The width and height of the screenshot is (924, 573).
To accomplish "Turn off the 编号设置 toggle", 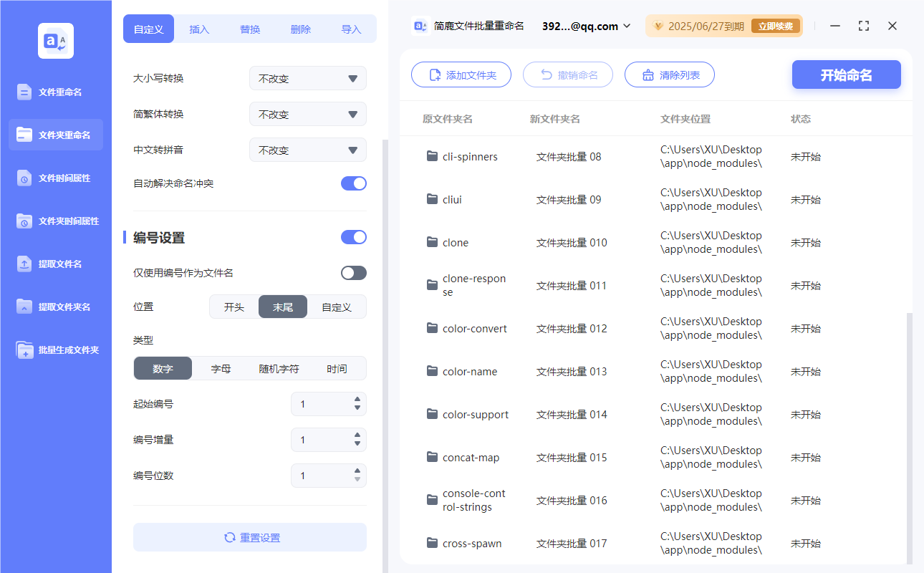I will tap(353, 236).
